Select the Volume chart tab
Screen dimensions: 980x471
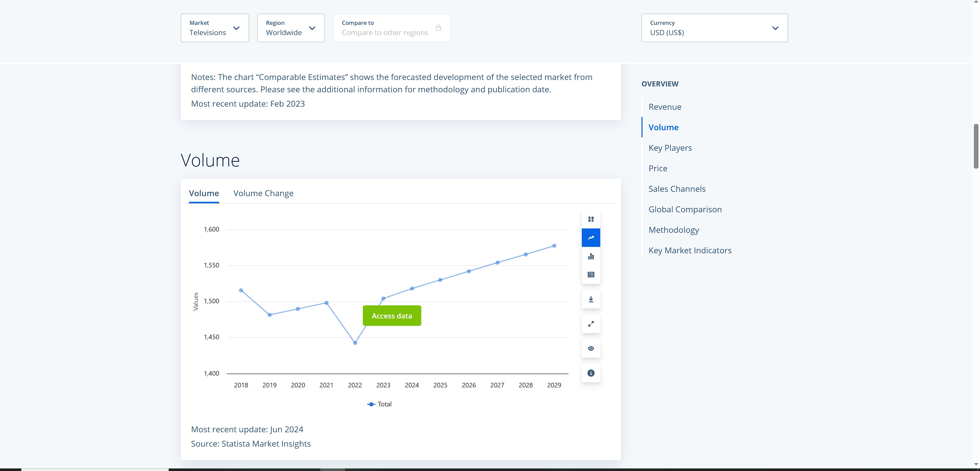pos(204,193)
